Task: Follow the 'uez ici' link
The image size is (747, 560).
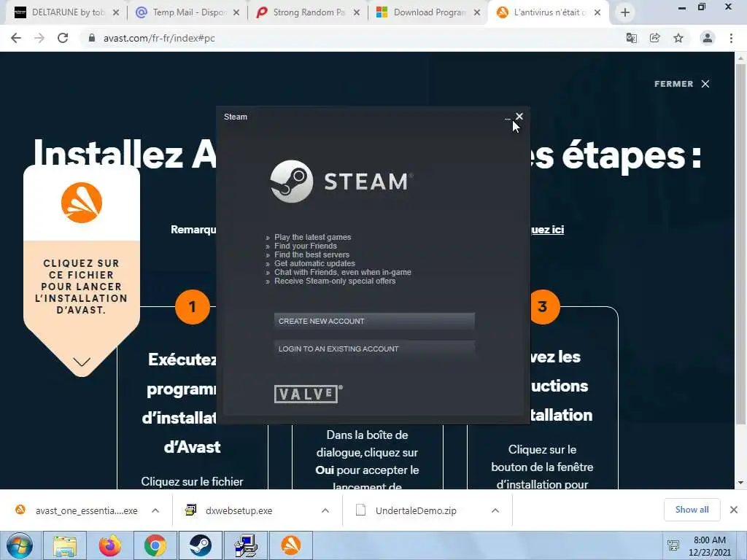Action: pos(547,230)
